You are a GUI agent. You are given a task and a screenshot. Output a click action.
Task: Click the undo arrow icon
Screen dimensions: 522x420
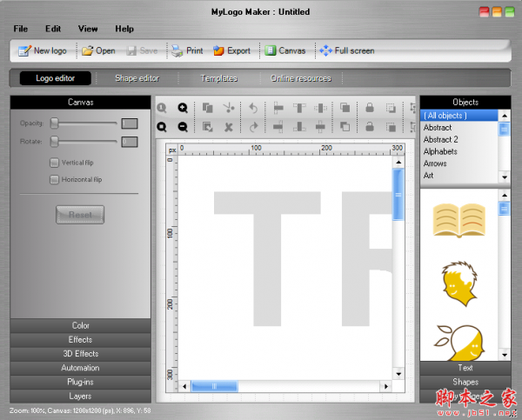tap(253, 108)
